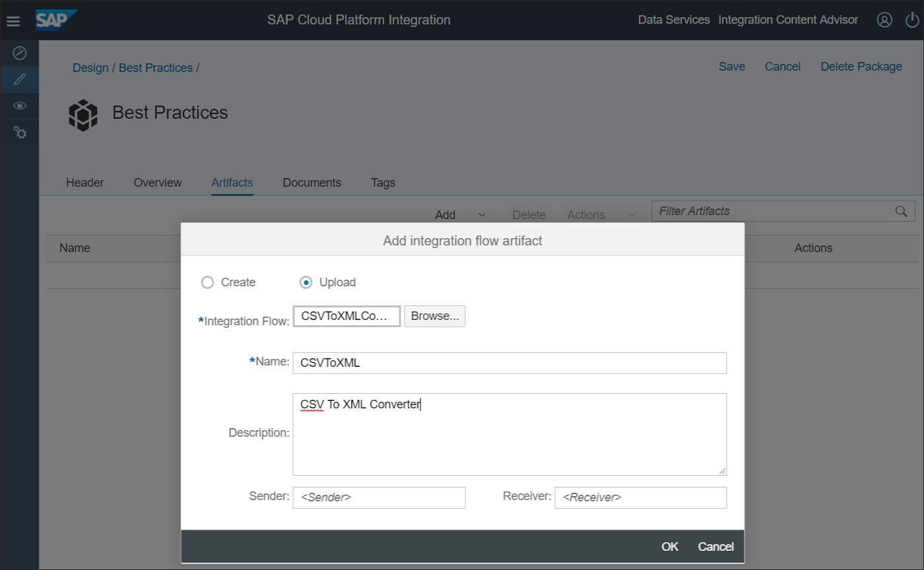924x570 pixels.
Task: Click the Browse... button
Action: click(x=435, y=316)
